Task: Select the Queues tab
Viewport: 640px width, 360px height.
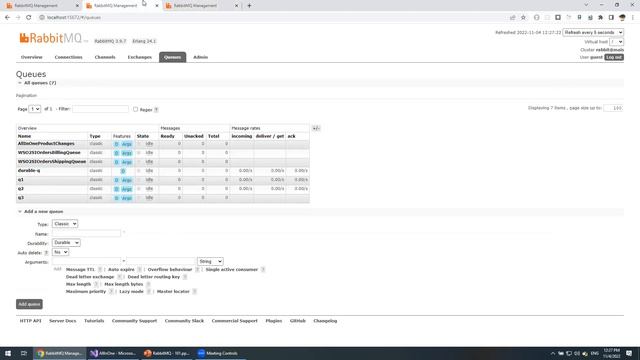Action: 173,57
